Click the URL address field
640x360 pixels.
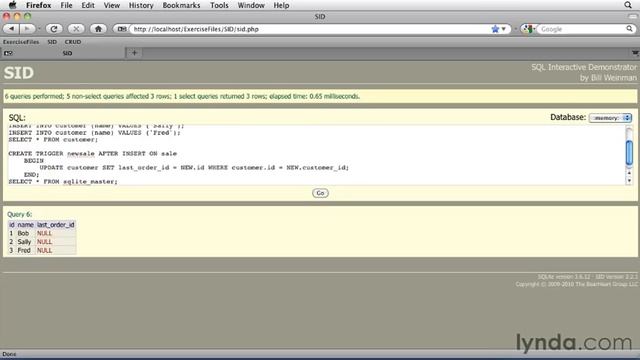(310, 29)
